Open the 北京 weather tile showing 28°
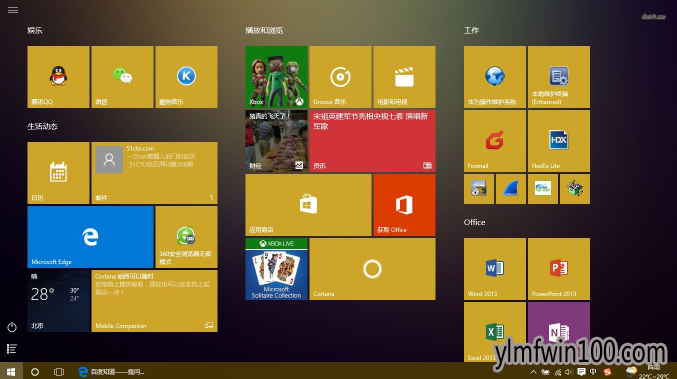Screen dimensions: 677x379 58,300
